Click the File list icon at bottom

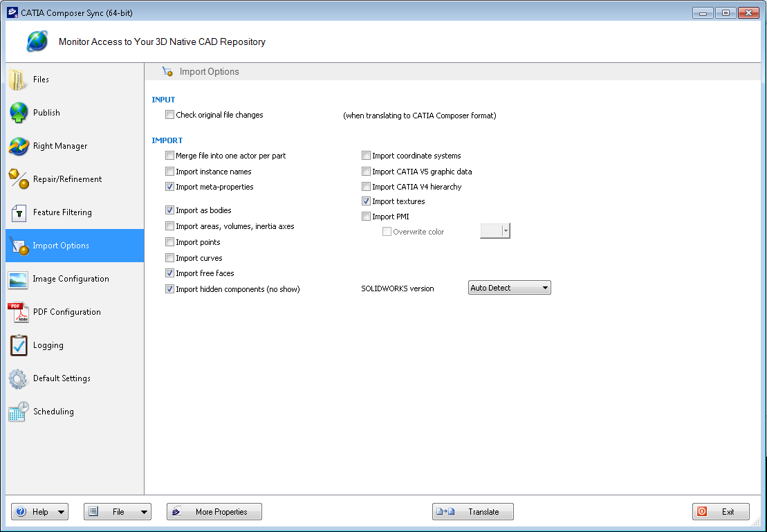[x=93, y=511]
